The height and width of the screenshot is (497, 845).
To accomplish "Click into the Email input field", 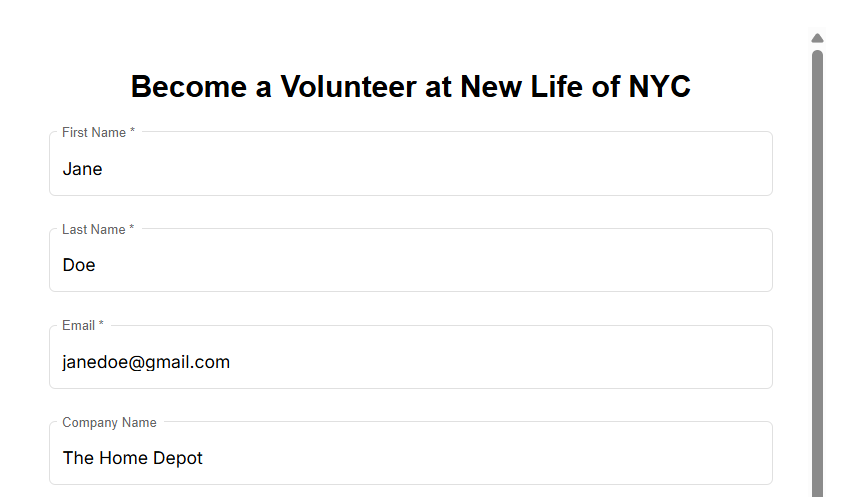I will point(410,362).
